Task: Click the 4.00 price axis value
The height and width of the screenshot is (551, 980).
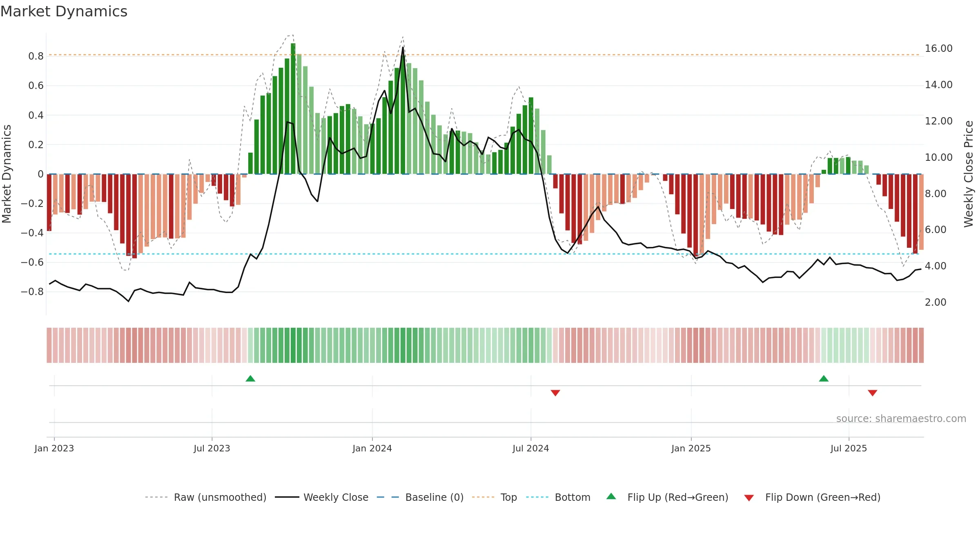Action: tap(935, 266)
